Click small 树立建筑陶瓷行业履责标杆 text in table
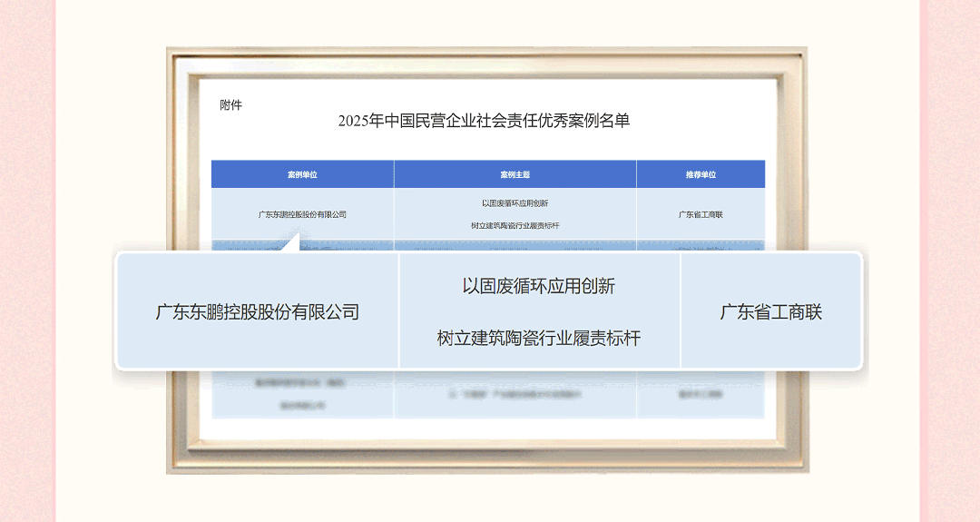The image size is (980, 522). point(514,225)
